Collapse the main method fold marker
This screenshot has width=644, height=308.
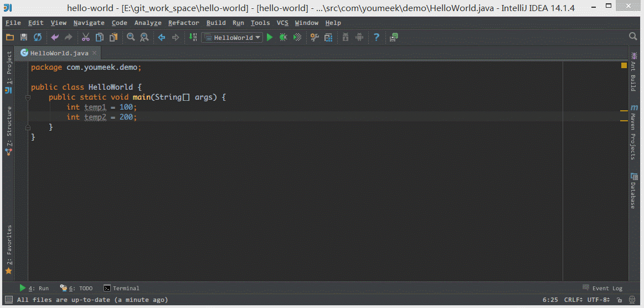tap(27, 97)
